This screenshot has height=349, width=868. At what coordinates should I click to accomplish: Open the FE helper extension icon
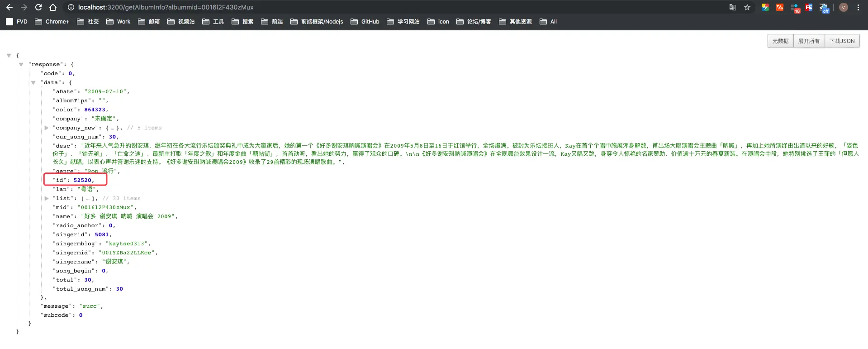pyautogui.click(x=809, y=7)
